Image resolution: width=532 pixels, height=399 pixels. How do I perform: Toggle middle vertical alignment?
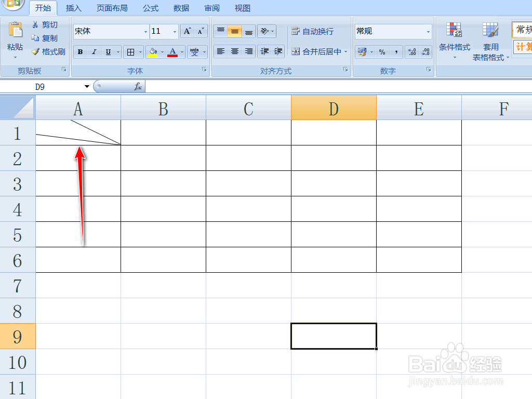(234, 31)
